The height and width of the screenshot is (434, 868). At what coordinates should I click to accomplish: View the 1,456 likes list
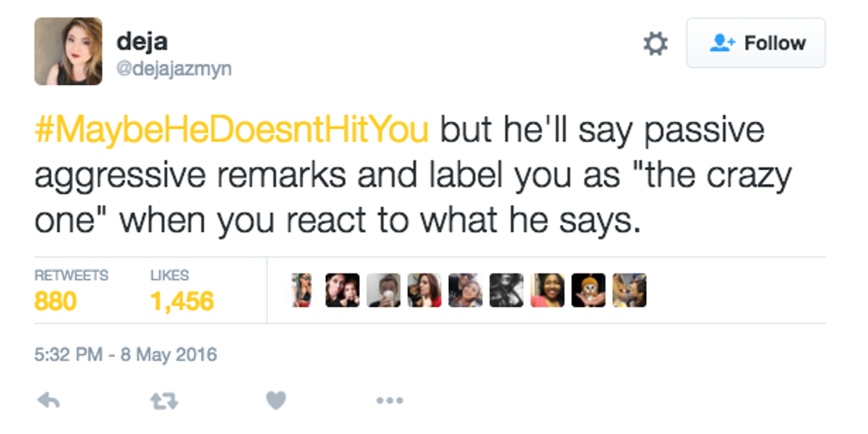pos(182,301)
